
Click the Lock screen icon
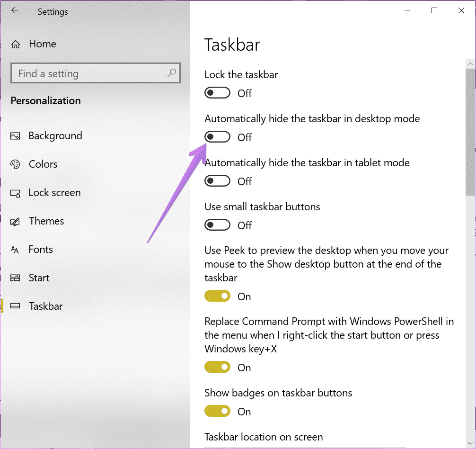tap(15, 193)
